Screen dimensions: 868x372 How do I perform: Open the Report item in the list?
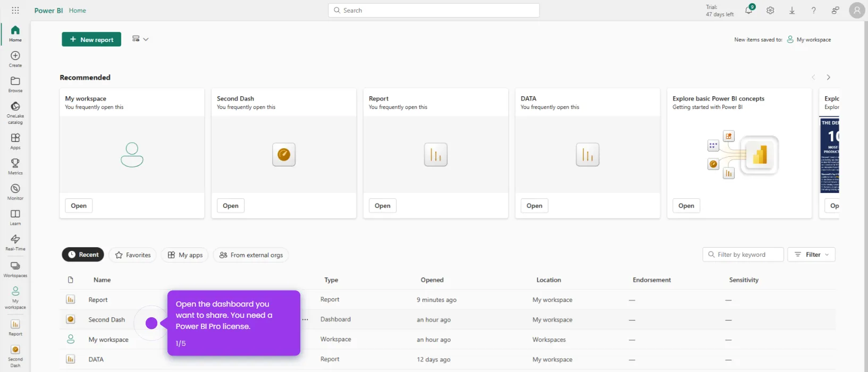click(x=98, y=300)
